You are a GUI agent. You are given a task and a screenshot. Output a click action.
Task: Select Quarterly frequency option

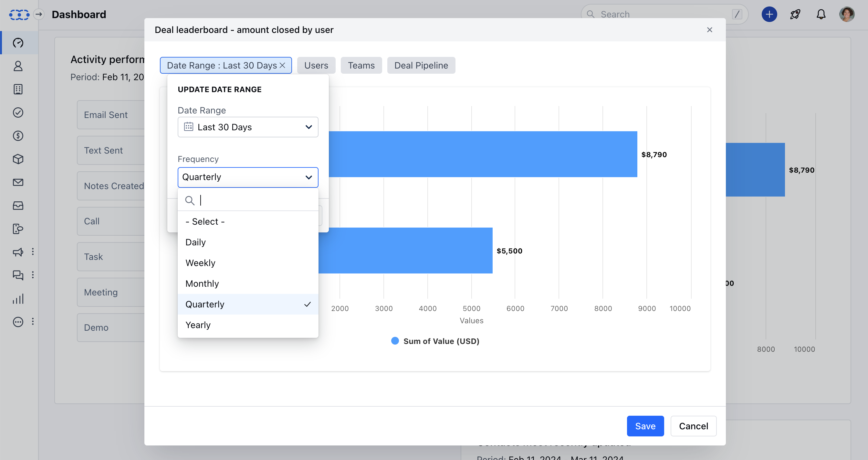[x=248, y=304]
